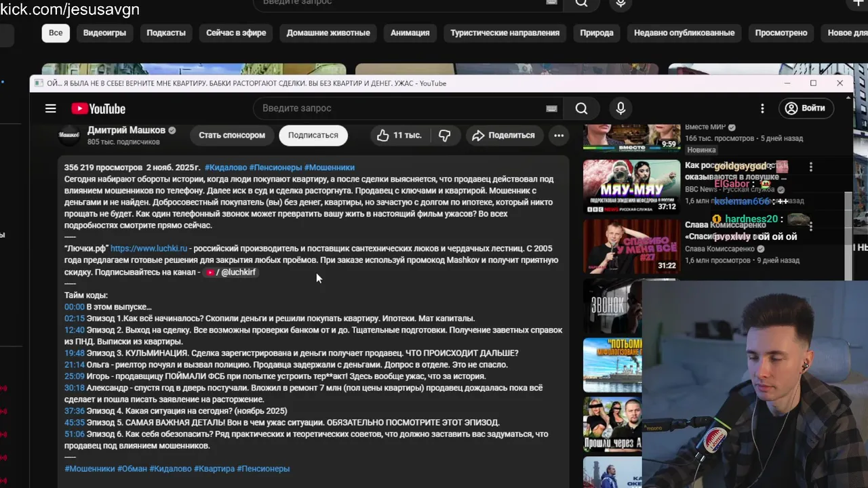The width and height of the screenshot is (868, 488).
Task: Dislike the video
Action: point(444,136)
